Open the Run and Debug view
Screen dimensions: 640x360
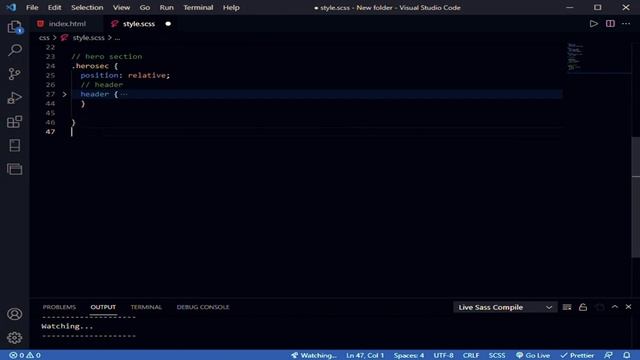click(15, 98)
